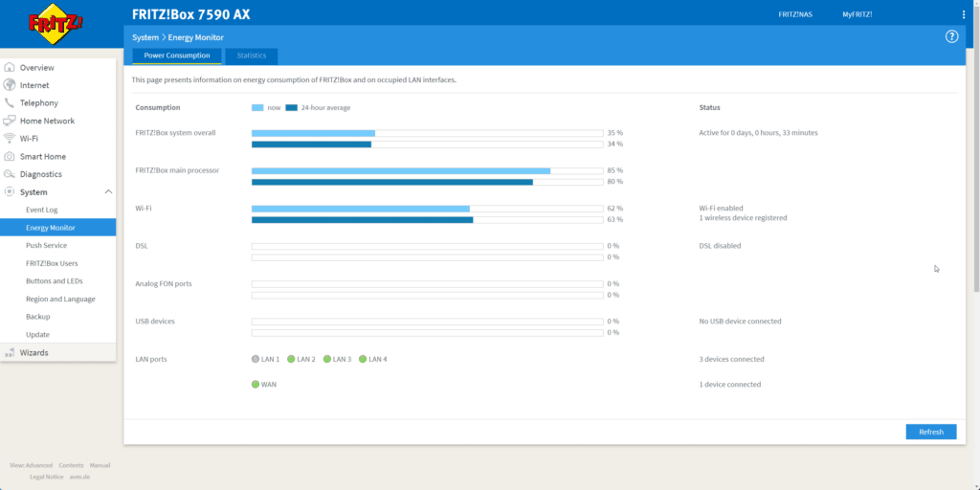This screenshot has height=490, width=980.
Task: Click the Diagnostics icon
Action: [10, 174]
